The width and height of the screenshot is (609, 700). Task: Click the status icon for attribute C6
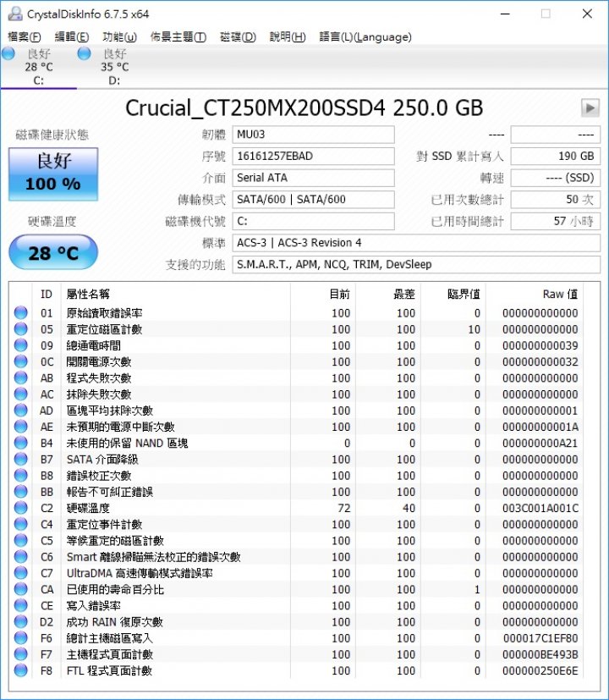click(21, 557)
